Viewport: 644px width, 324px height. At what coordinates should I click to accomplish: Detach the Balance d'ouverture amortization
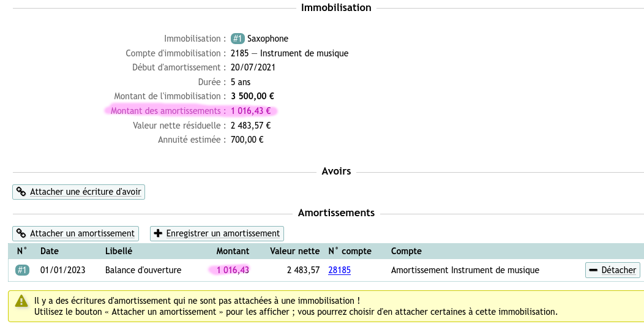[612, 270]
